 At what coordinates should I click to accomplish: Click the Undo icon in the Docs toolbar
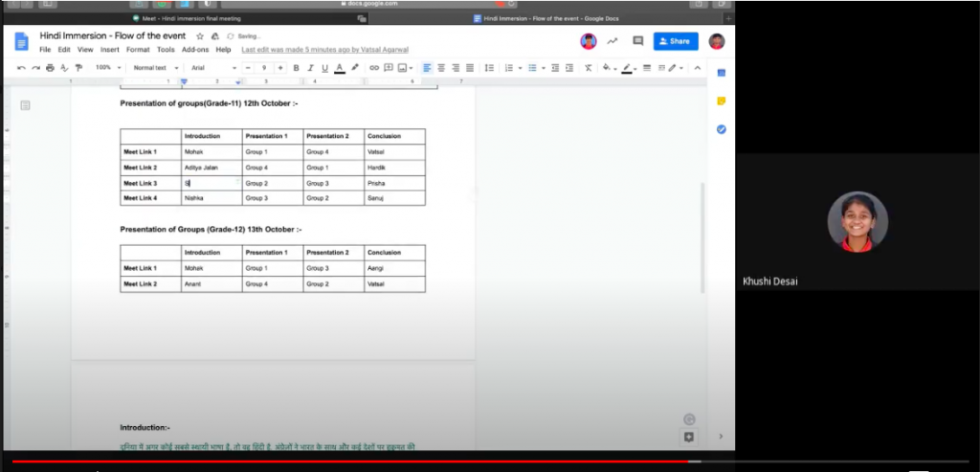[21, 68]
